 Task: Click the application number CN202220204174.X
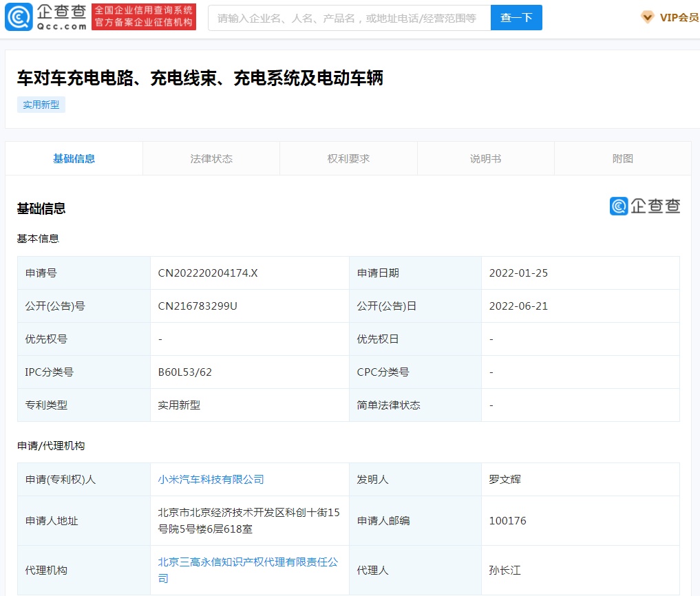click(x=208, y=273)
